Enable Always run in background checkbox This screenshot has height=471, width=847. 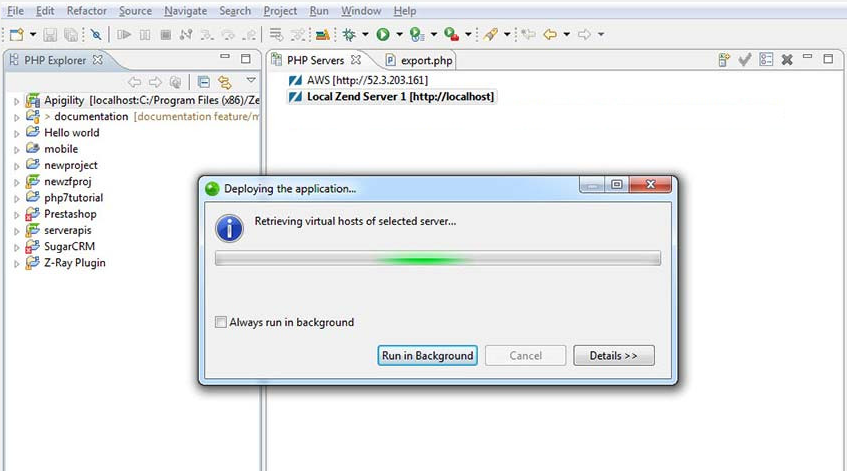(220, 322)
